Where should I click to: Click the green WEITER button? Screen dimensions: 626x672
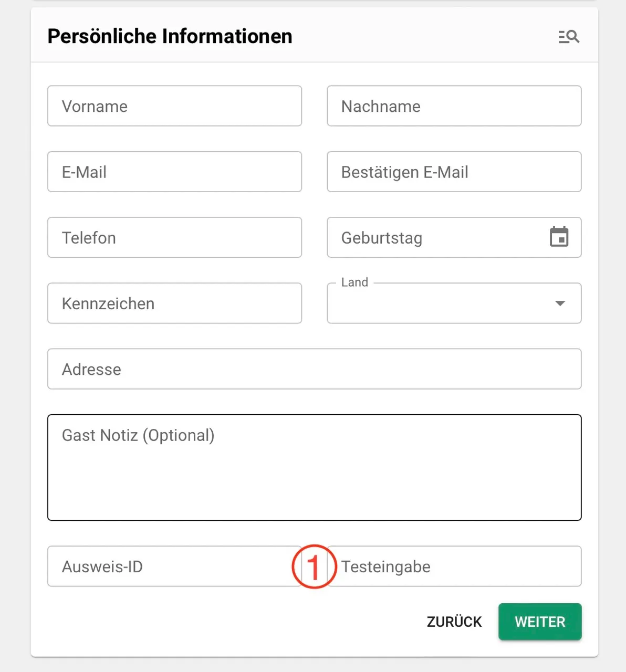point(540,622)
